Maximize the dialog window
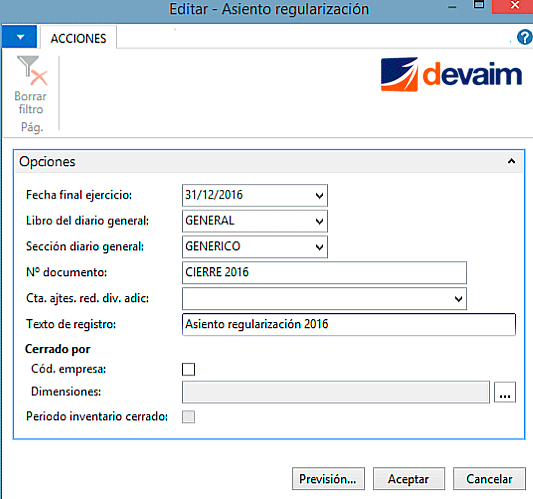This screenshot has width=533, height=499. [479, 4]
